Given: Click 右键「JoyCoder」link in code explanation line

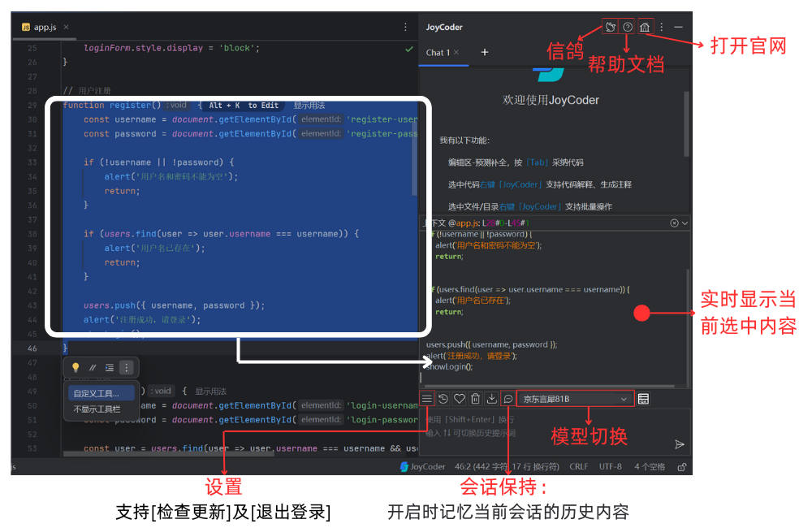Looking at the screenshot, I should (x=512, y=184).
